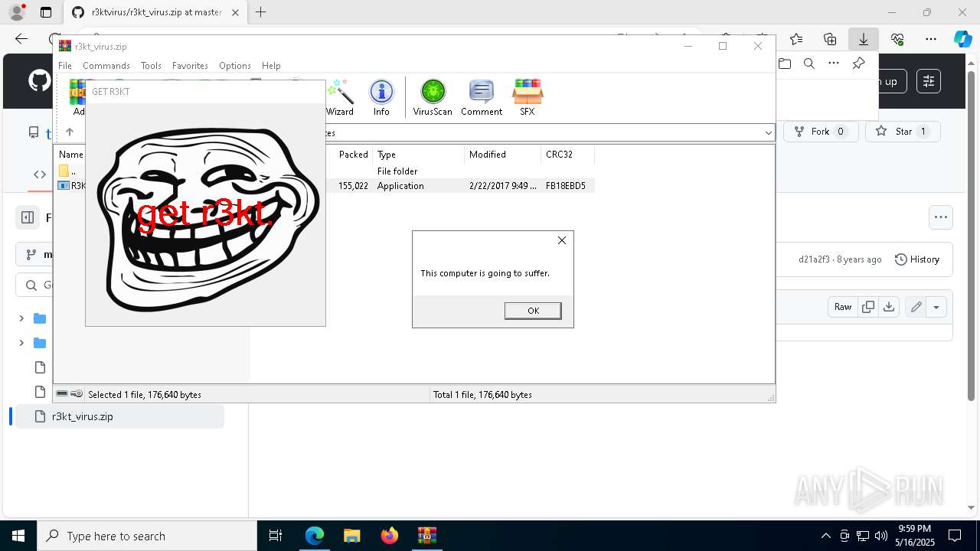This screenshot has width=980, height=551.
Task: Open the Help menu in WinRAR
Action: 271,66
